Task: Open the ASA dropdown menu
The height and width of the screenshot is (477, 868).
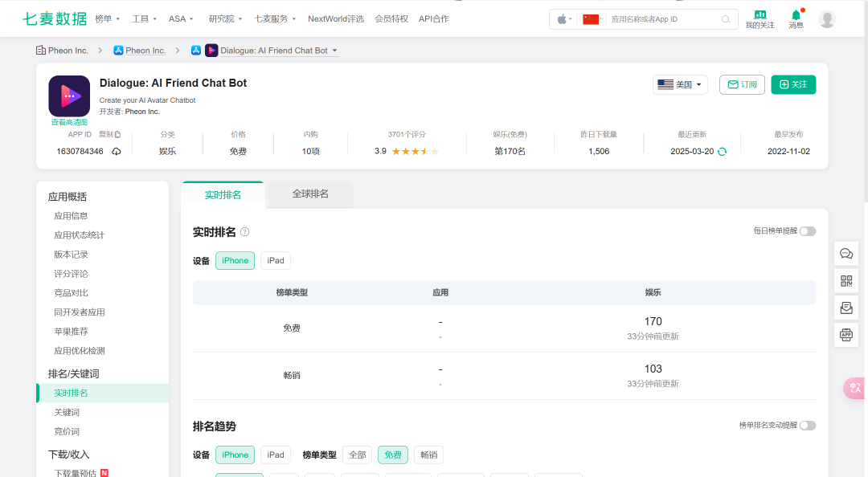Action: click(181, 18)
